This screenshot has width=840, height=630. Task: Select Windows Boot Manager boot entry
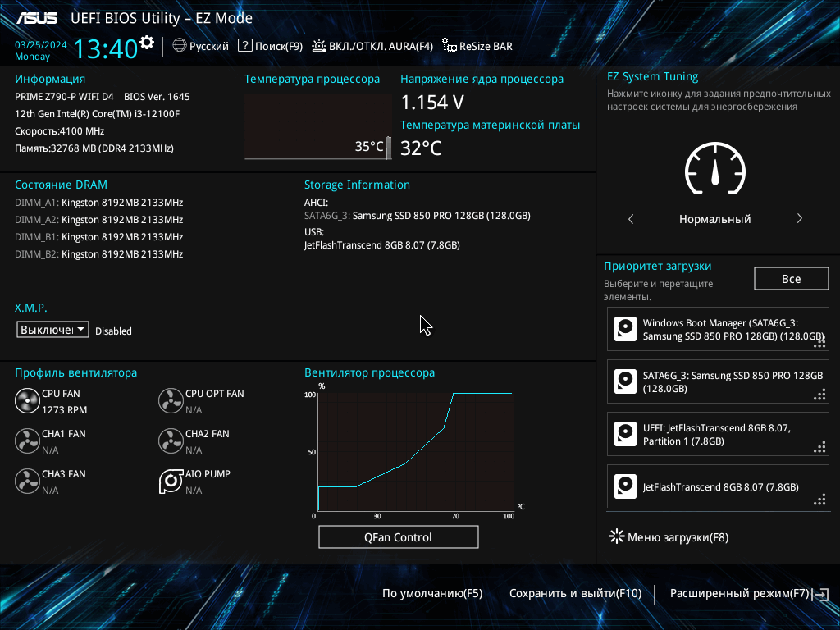pyautogui.click(x=718, y=330)
